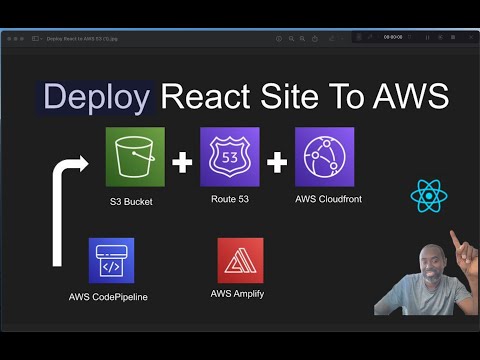Click the AWS Cloudfront label
480x360 pixels.
pos(328,199)
